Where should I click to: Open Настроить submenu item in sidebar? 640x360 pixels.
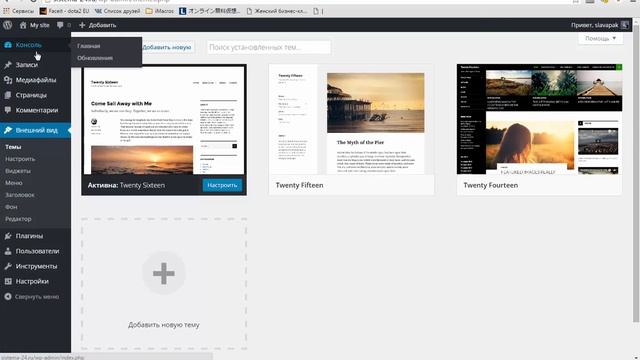[x=20, y=159]
